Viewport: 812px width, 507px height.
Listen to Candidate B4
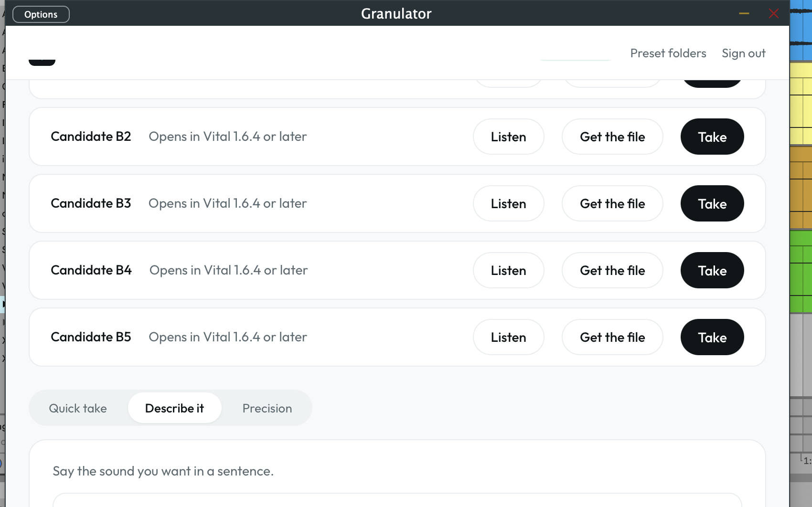[x=508, y=270]
